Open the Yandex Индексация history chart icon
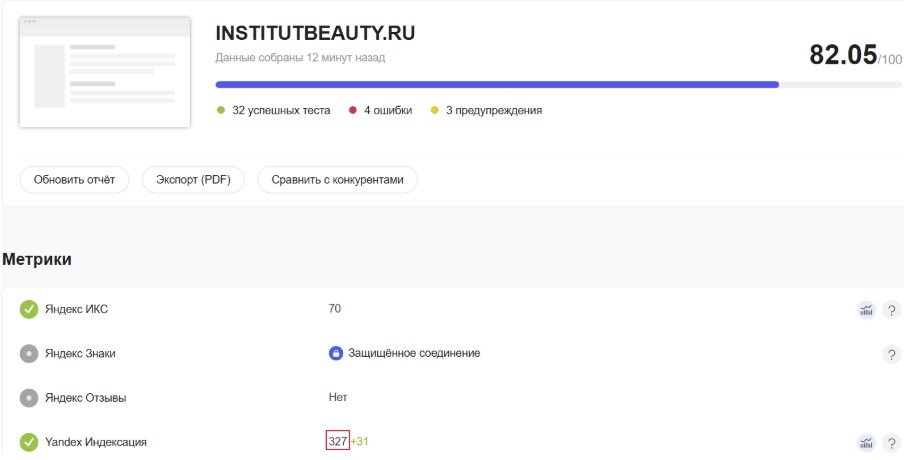This screenshot has width=913, height=460. [x=867, y=442]
